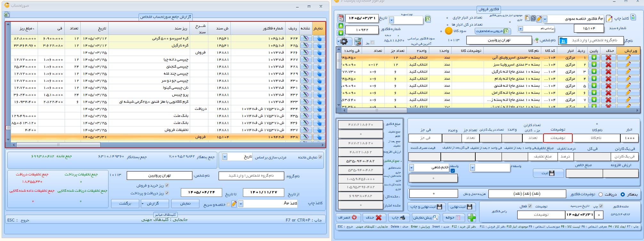Toggle the چاپ checkbox near due date
The image size is (644, 241).
601,206
